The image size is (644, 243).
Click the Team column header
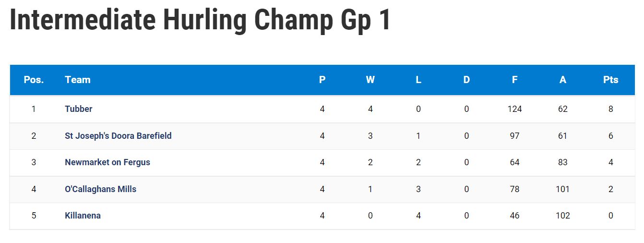click(78, 80)
